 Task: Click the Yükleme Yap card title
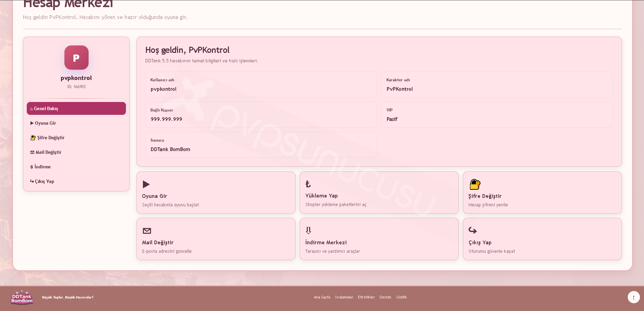(322, 196)
